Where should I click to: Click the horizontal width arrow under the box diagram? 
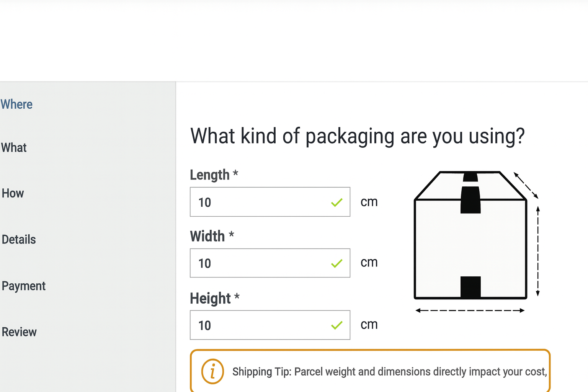pyautogui.click(x=470, y=310)
